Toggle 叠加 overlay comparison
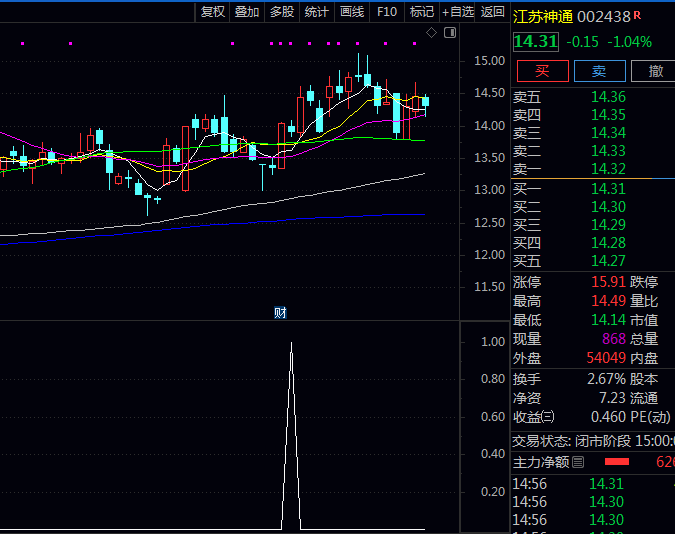This screenshot has height=534, width=675. (247, 12)
